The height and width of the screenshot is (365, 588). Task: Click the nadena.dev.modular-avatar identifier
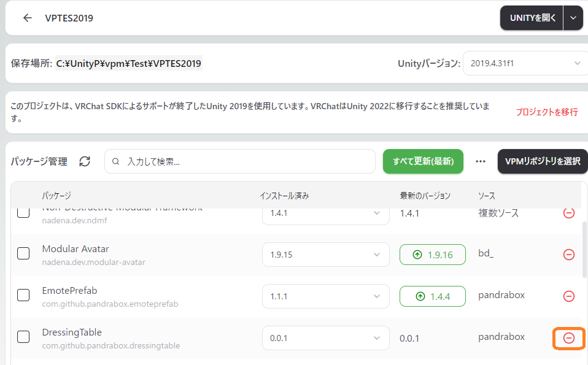(x=94, y=263)
